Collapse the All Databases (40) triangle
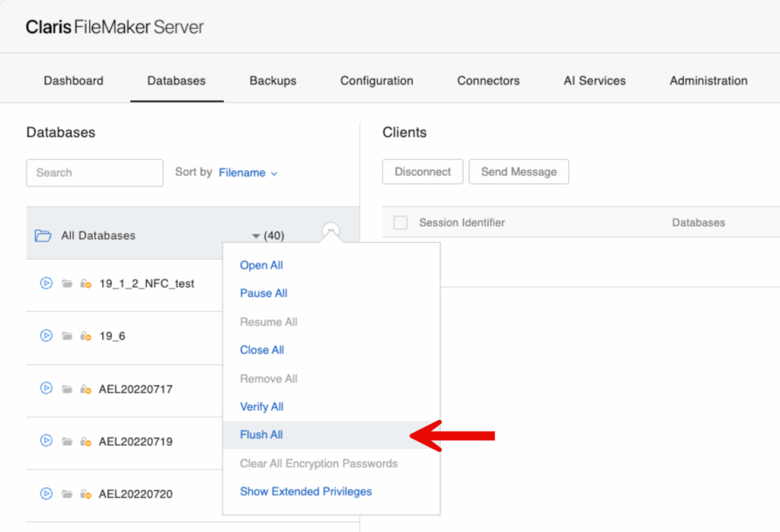Image resolution: width=780 pixels, height=532 pixels. 256,236
